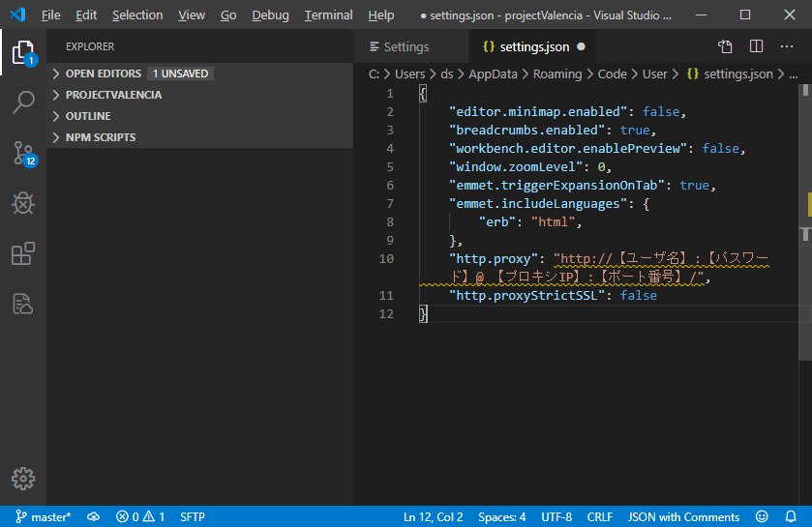812x527 pixels.
Task: Open the Explorer view in activity bar
Action: pos(23,52)
